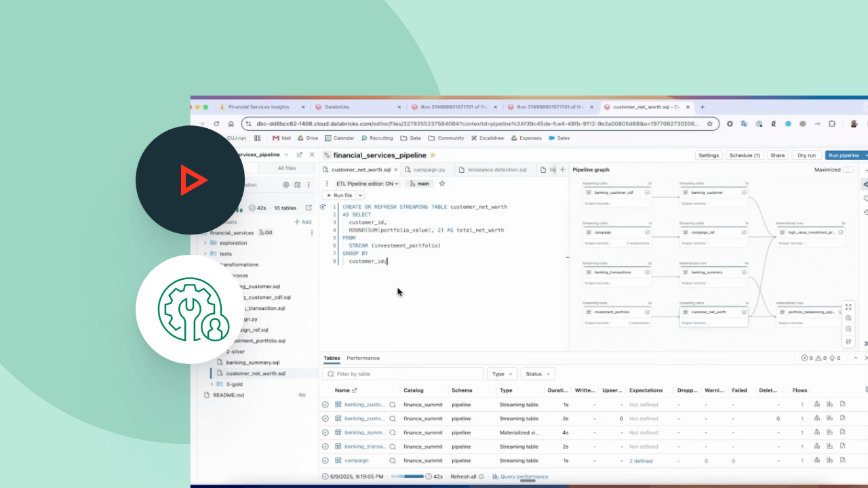Screen dimensions: 868x488
Task: Toggle the Maximized switch
Action: [847, 169]
